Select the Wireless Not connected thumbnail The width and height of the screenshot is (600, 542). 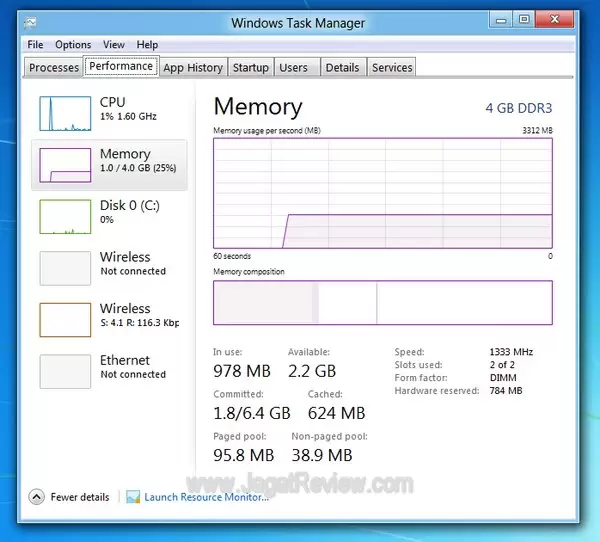coord(65,268)
